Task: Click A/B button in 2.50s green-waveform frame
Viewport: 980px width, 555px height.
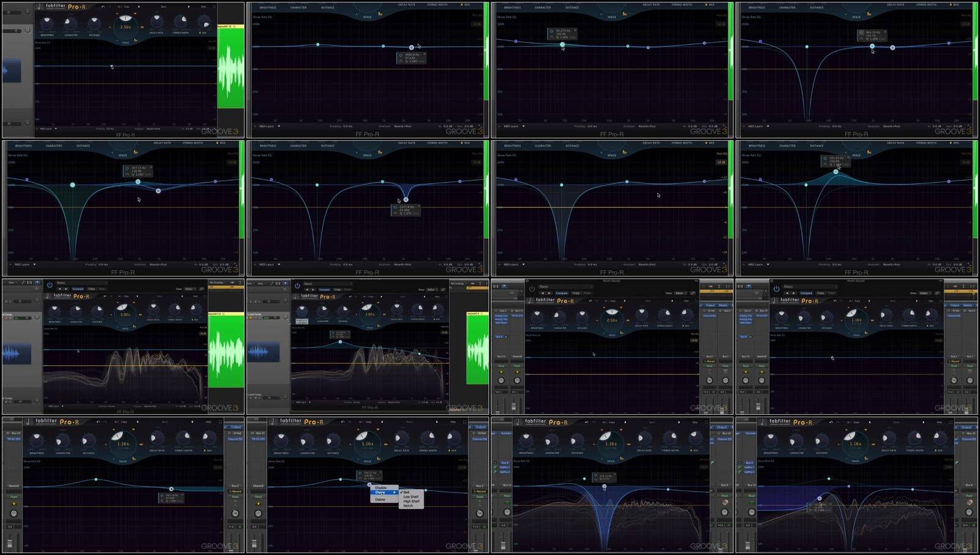Action: pos(119,7)
